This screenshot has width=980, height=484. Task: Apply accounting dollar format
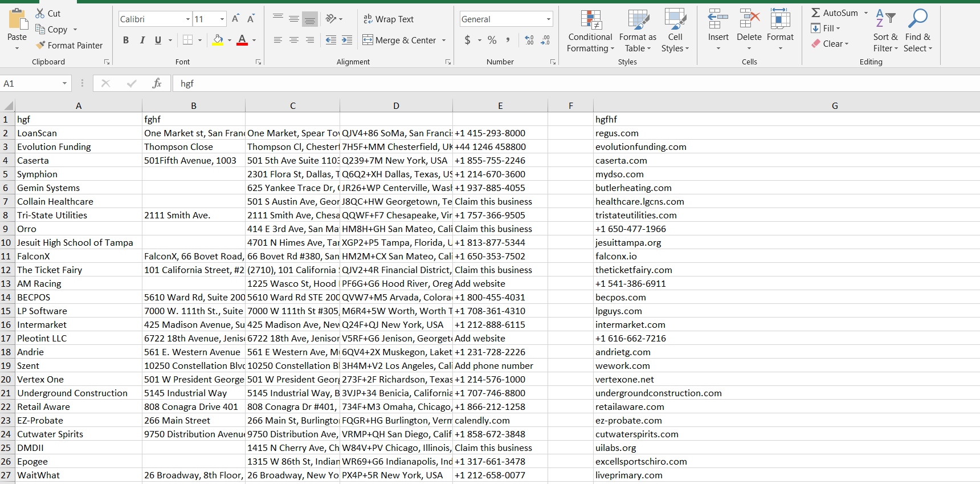[x=468, y=40]
